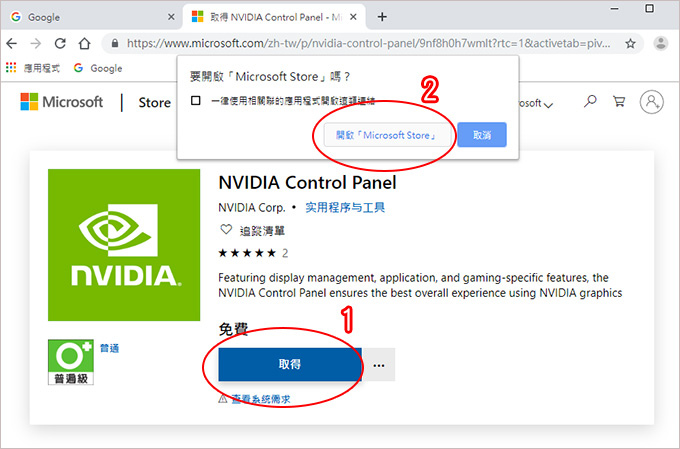Click the padlock site security icon
This screenshot has height=449, width=680.
point(114,43)
